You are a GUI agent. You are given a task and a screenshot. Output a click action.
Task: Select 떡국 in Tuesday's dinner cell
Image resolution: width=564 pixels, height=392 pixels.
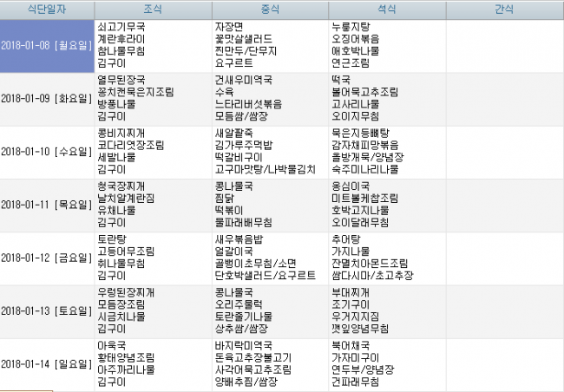coord(342,80)
